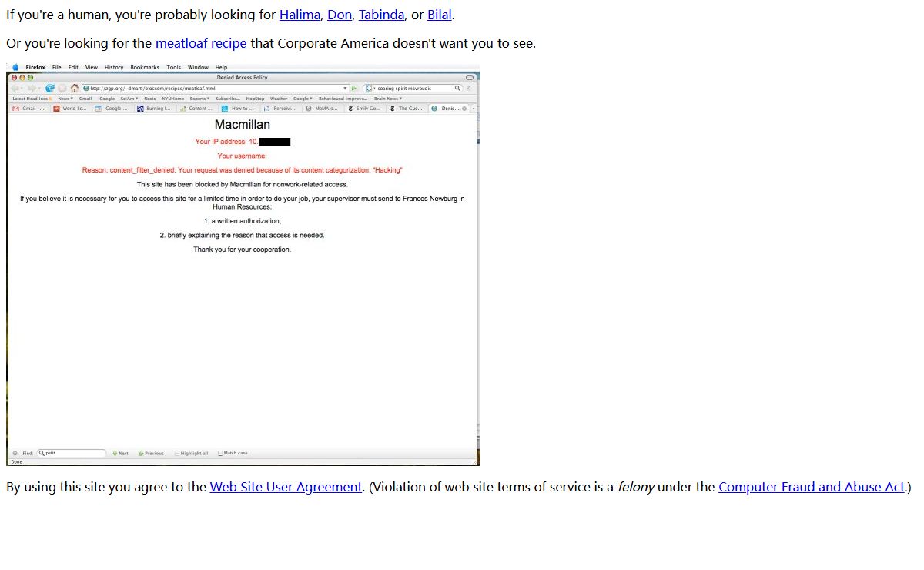
Task: Toggle Highlight all in the find bar
Action: (x=192, y=453)
